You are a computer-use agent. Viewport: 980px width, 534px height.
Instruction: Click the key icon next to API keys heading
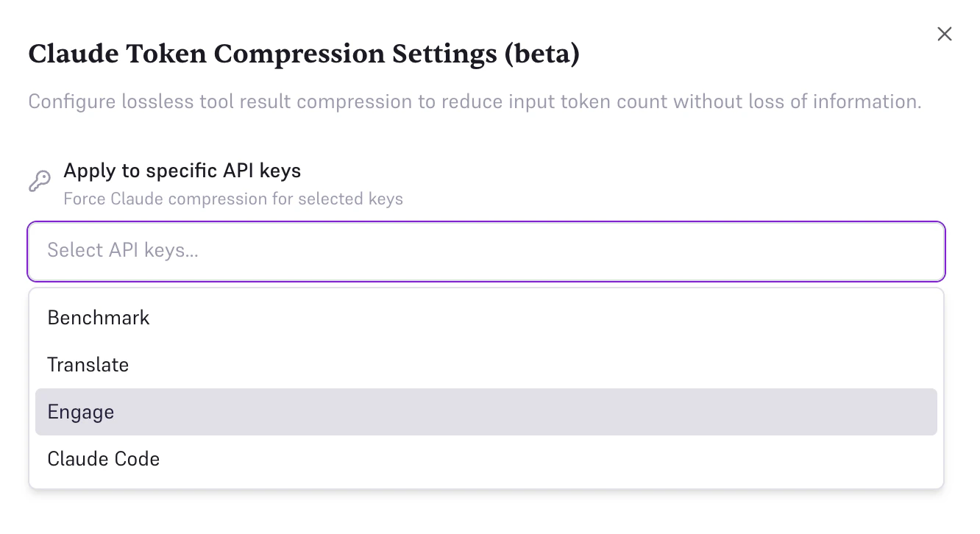click(40, 180)
